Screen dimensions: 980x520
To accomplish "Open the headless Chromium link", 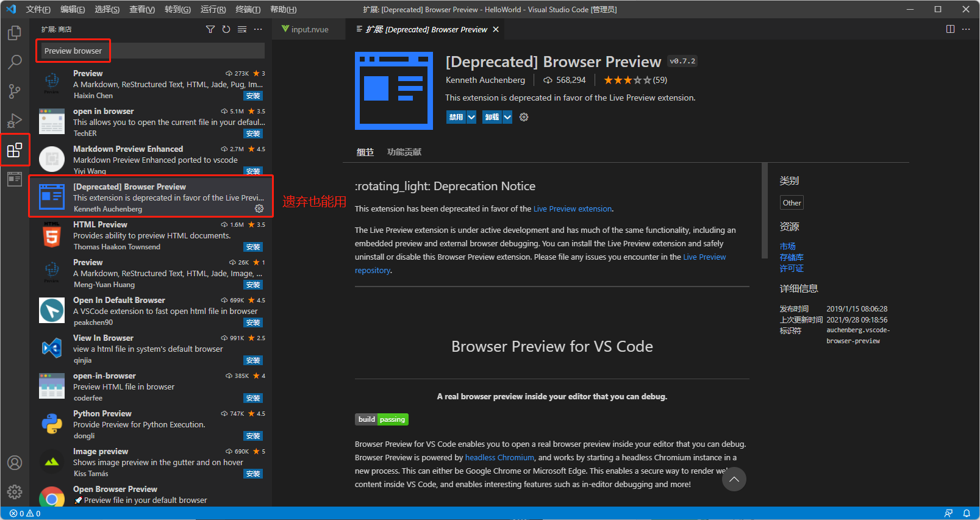I will pos(499,457).
